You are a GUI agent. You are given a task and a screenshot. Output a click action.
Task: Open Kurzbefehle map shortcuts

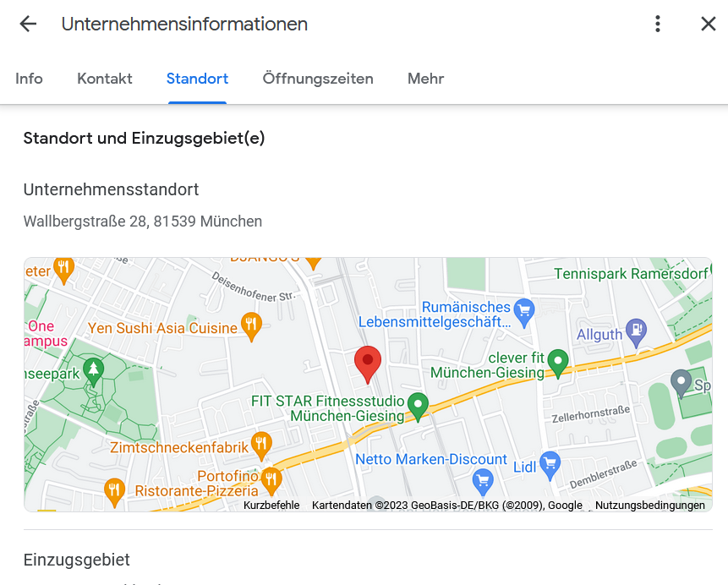(271, 506)
